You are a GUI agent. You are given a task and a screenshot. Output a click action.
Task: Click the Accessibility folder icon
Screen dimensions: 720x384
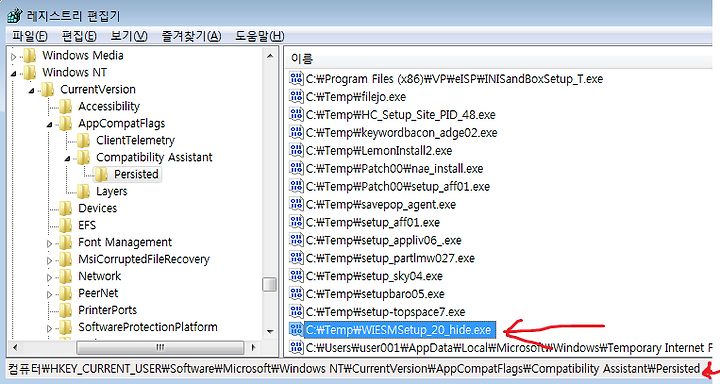click(x=65, y=107)
